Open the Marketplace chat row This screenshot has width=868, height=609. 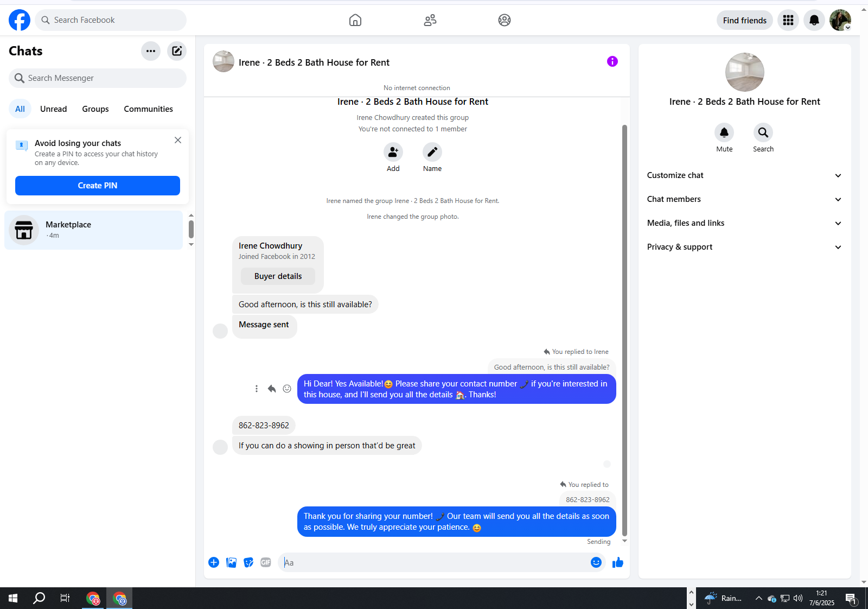(94, 230)
